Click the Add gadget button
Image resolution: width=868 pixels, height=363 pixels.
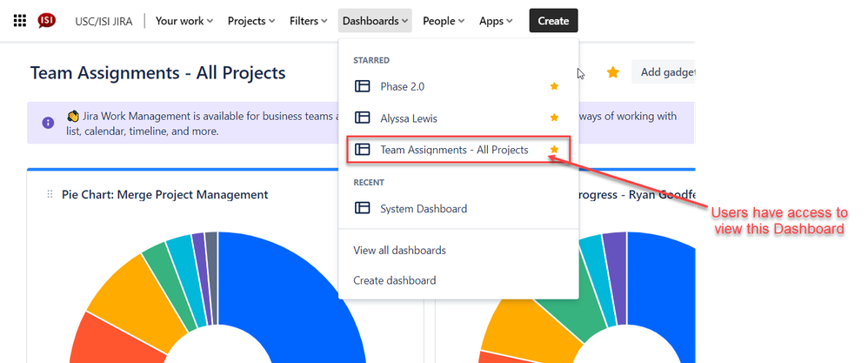click(x=664, y=72)
